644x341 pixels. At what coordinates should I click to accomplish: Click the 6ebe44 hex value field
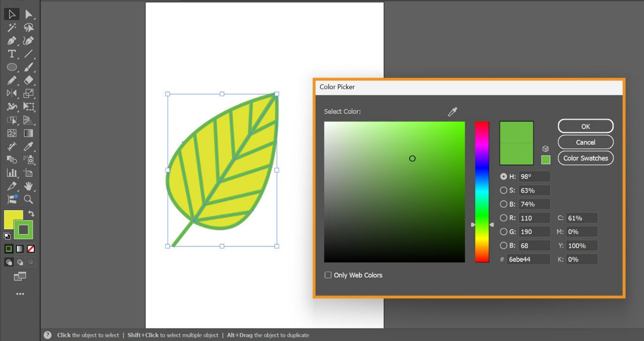(529, 259)
